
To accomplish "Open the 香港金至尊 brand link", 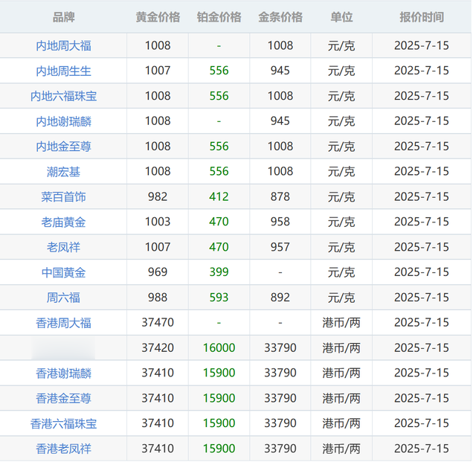I will tap(64, 399).
